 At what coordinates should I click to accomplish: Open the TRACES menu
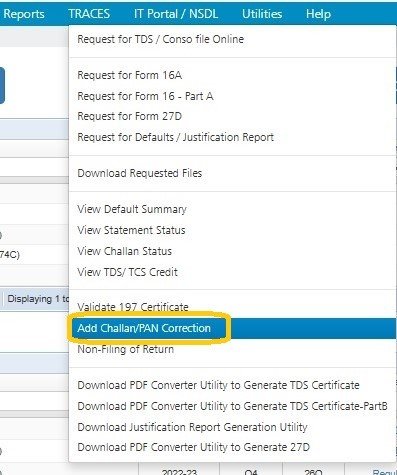[89, 14]
